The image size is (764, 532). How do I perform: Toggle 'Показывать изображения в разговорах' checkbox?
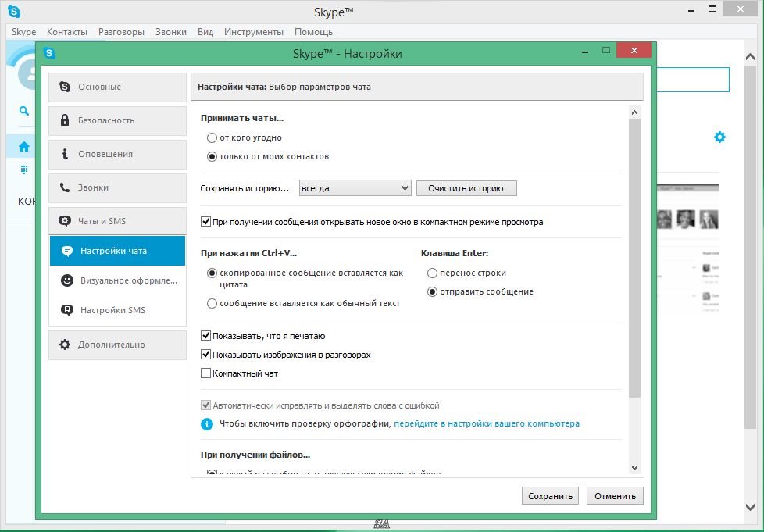(x=205, y=355)
